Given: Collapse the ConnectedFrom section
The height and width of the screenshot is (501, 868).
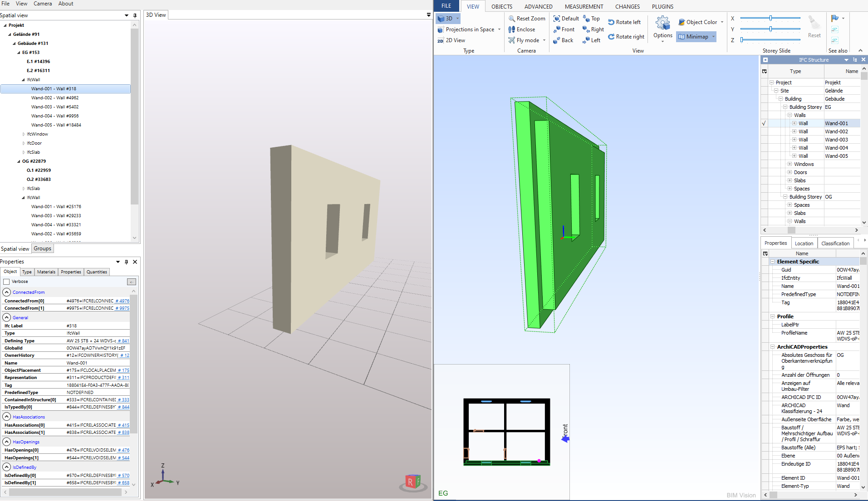Looking at the screenshot, I should pos(7,292).
